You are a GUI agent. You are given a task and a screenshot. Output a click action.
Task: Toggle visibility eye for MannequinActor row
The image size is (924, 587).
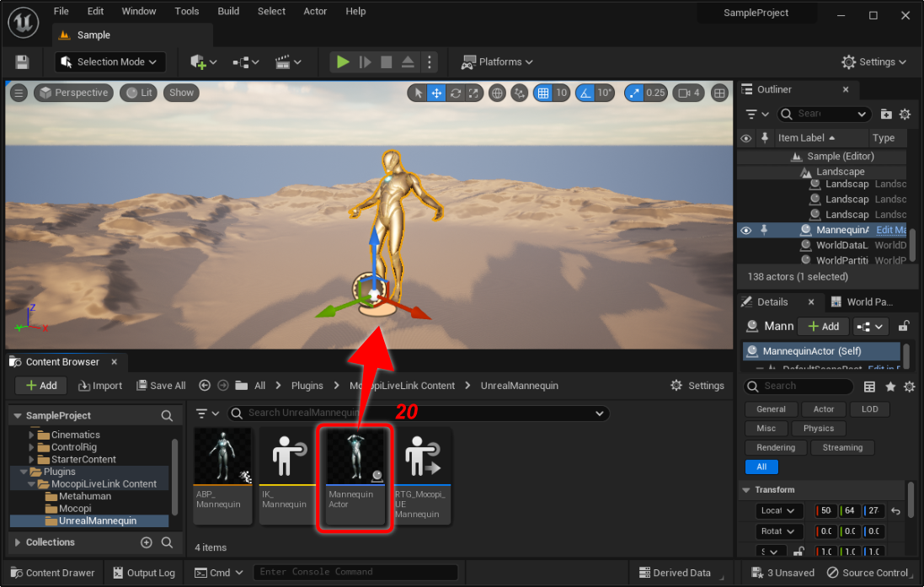pyautogui.click(x=745, y=230)
